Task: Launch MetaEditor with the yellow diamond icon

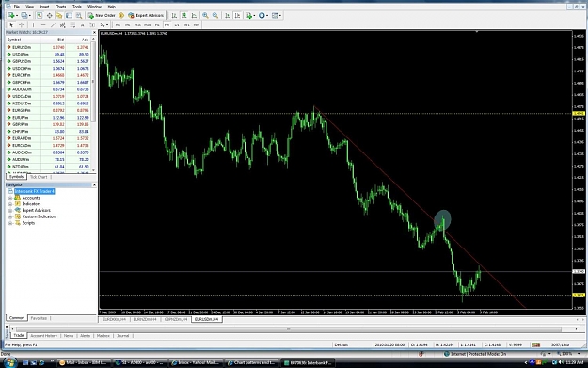Action: click(x=121, y=15)
